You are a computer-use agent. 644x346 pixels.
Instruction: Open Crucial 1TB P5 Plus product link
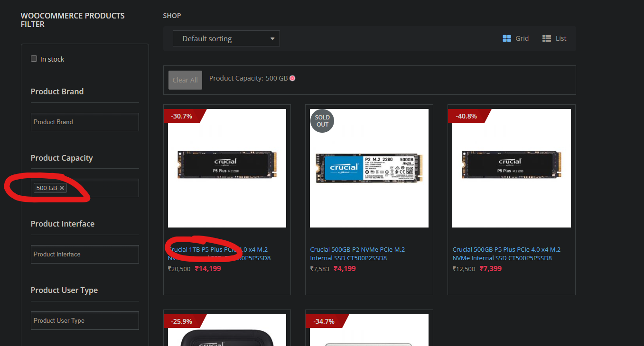tap(220, 254)
